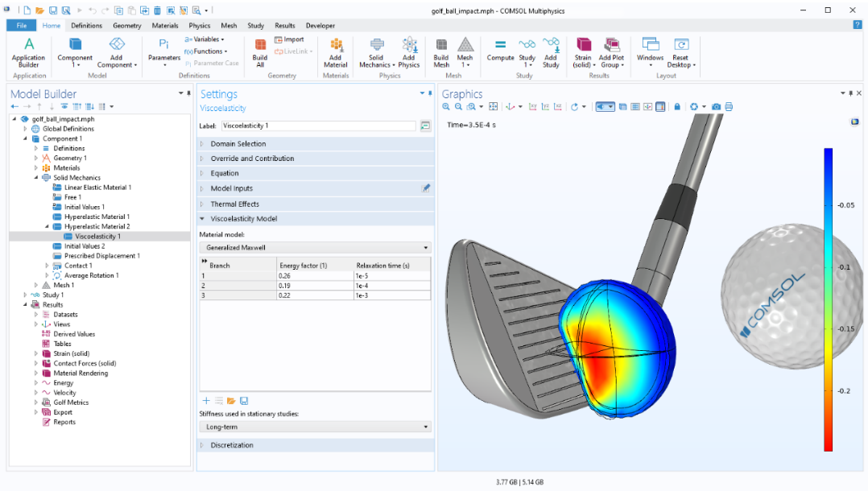
Task: Expand the Domain Selection section
Action: (x=316, y=144)
